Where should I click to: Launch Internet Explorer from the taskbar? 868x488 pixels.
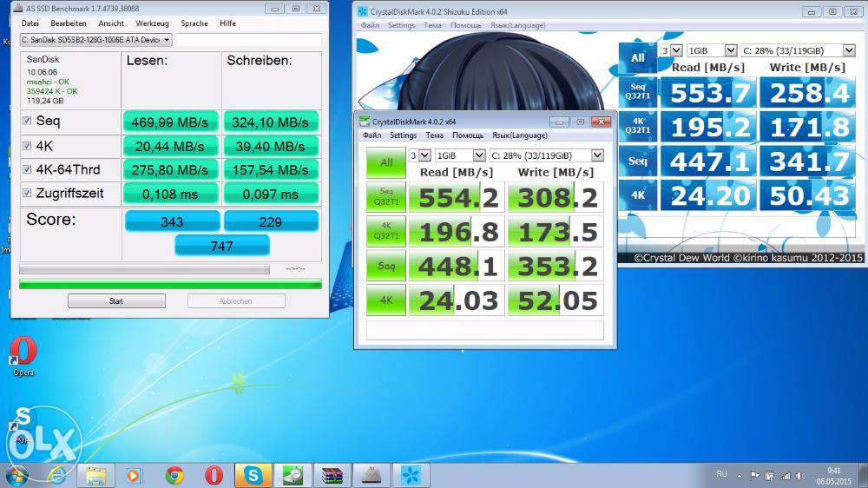click(57, 476)
